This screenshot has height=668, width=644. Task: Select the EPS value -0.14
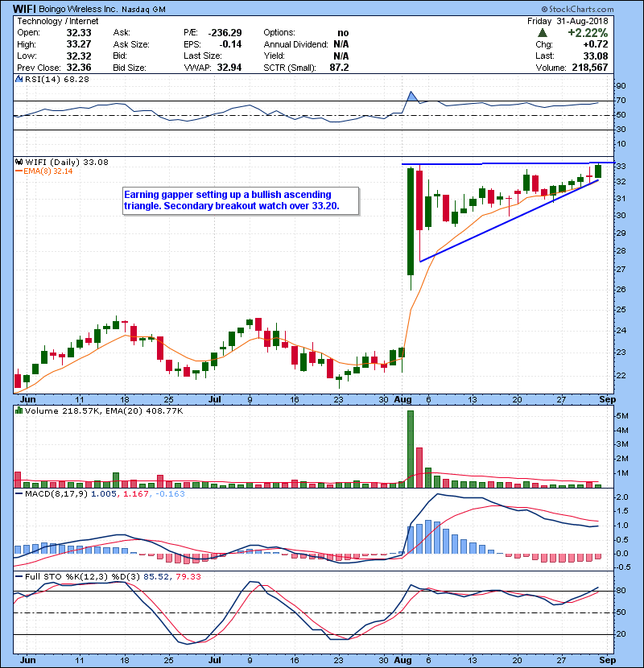click(x=230, y=44)
